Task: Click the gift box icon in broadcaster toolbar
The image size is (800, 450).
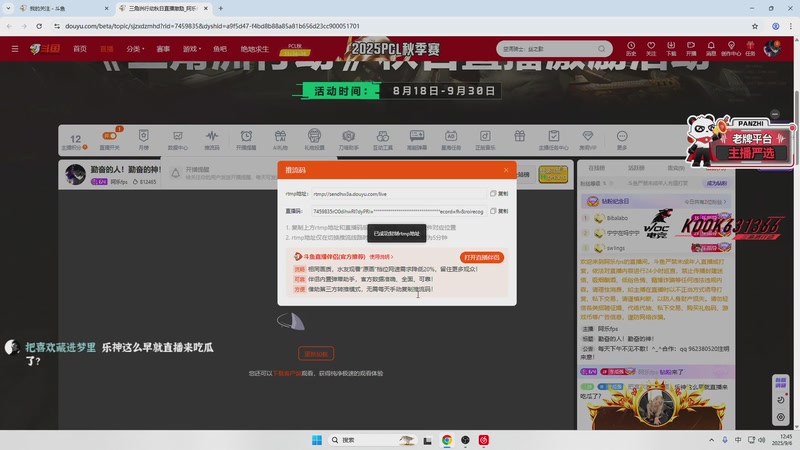Action: click(x=519, y=136)
